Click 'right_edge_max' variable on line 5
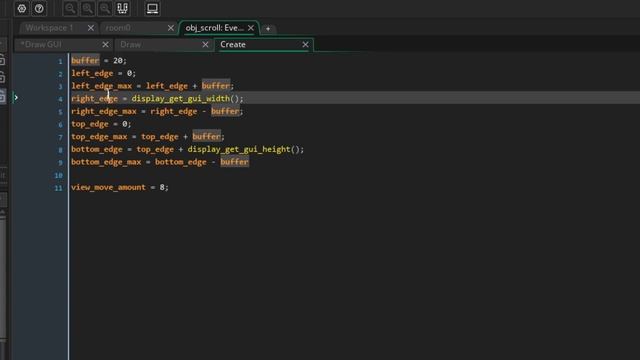The width and height of the screenshot is (640, 360). point(104,111)
